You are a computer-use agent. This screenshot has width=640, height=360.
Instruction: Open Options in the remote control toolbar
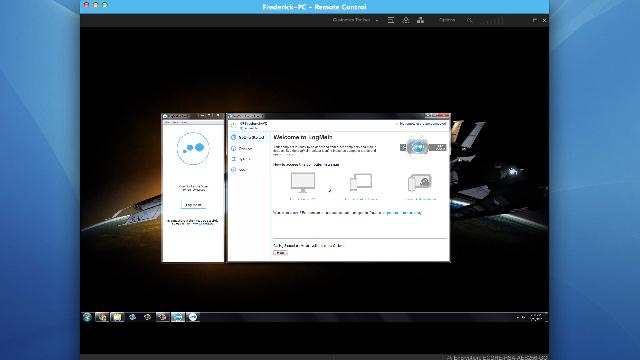[x=447, y=20]
